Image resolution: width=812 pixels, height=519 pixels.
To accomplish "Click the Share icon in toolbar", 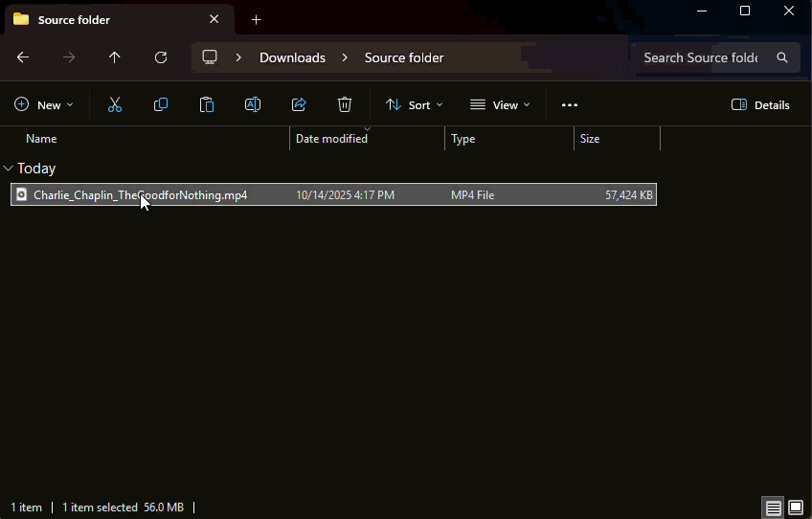I will point(299,105).
